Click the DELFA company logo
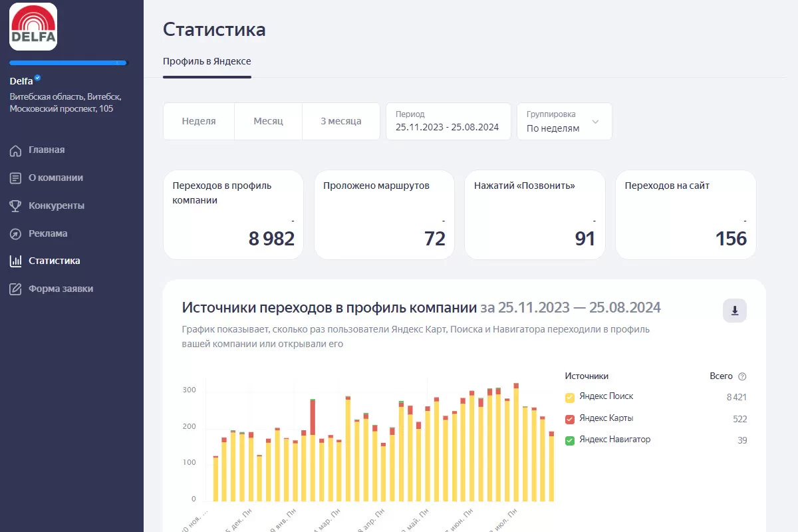This screenshot has width=798, height=532. point(33,27)
